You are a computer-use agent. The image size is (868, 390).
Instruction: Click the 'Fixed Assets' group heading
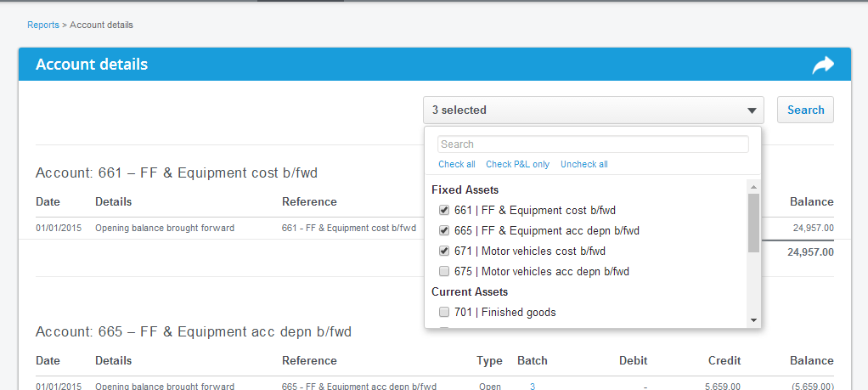(x=465, y=190)
